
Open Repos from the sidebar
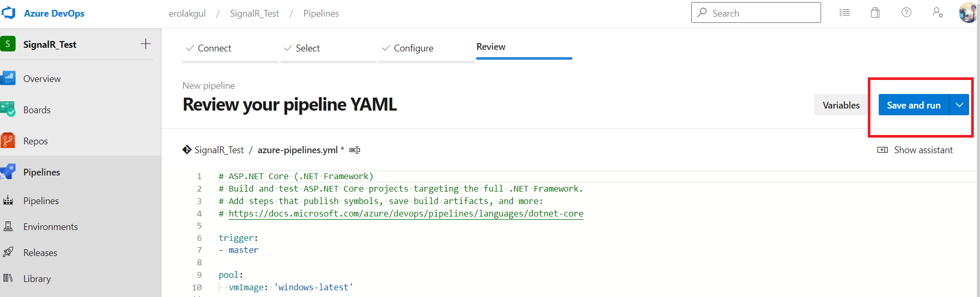click(35, 141)
